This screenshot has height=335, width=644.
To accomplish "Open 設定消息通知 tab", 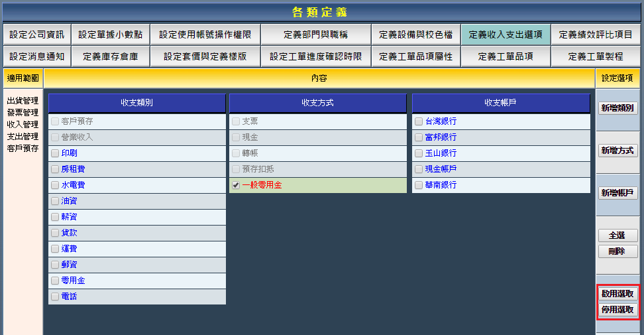I will 37,56.
